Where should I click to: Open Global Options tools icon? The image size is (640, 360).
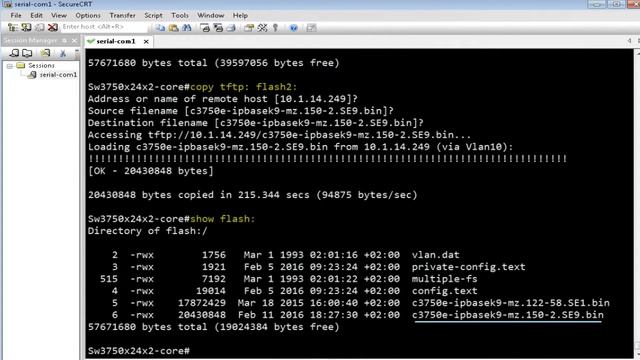click(x=262, y=27)
